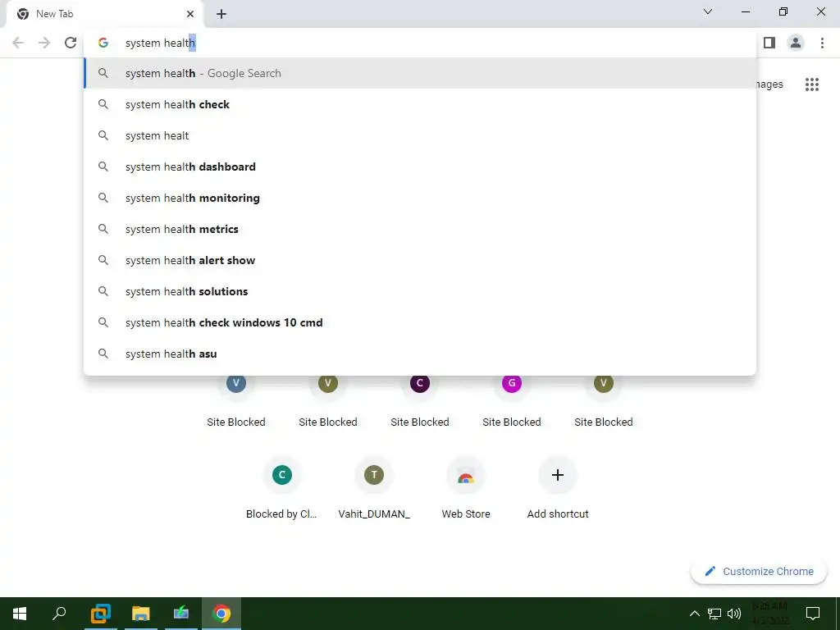Close the New Tab tab
The image size is (840, 630).
[x=190, y=14]
